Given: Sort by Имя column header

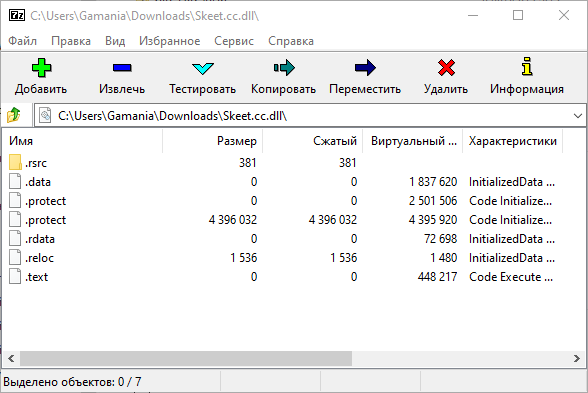Looking at the screenshot, I should [82, 141].
